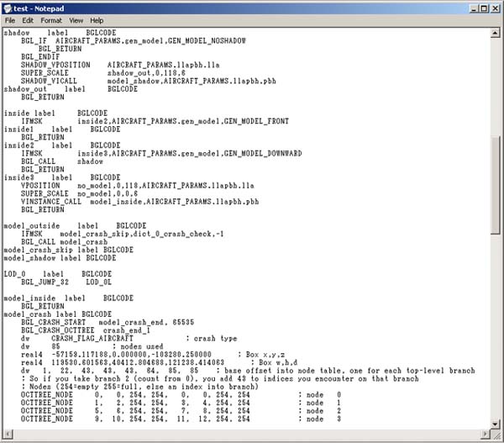Click the vertical scrollbar up arrow
504x443 pixels.
click(x=495, y=33)
